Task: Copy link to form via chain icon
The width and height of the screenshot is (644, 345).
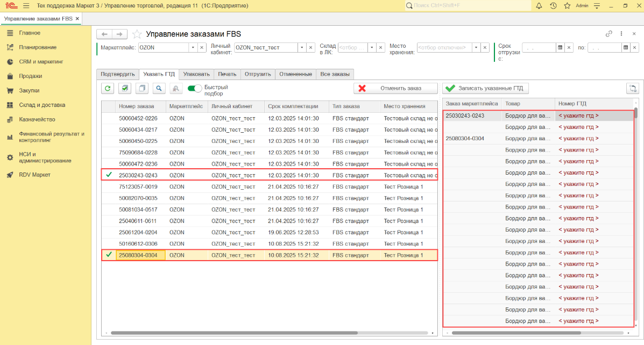Action: tap(609, 33)
